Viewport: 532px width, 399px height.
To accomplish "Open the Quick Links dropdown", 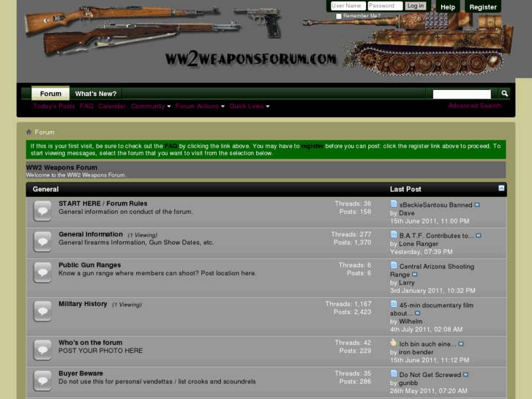I will click(x=250, y=106).
